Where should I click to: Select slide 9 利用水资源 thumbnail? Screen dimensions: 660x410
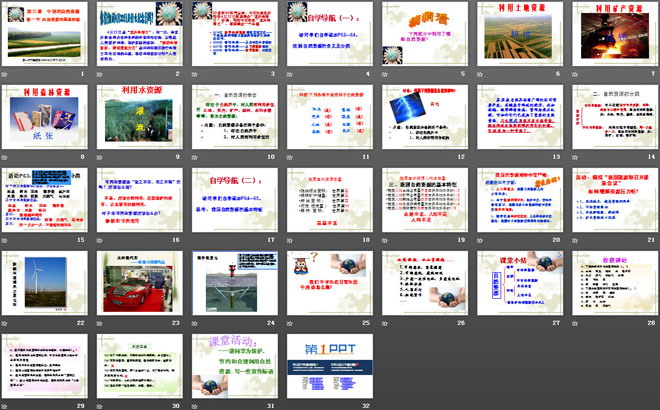tap(140, 117)
